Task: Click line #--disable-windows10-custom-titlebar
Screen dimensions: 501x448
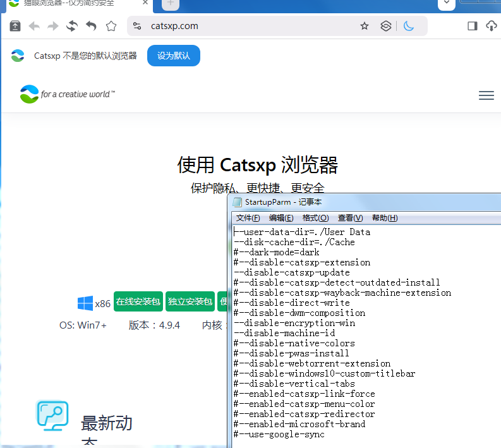Action: [324, 374]
